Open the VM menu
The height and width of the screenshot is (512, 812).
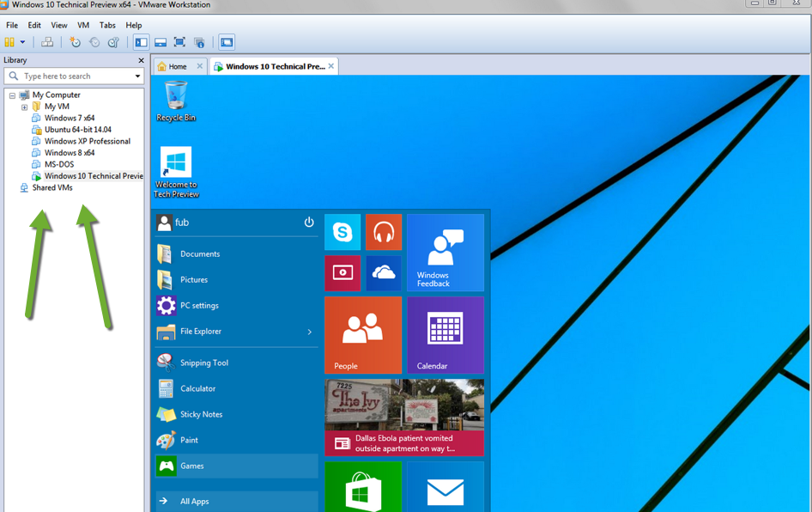(x=83, y=25)
